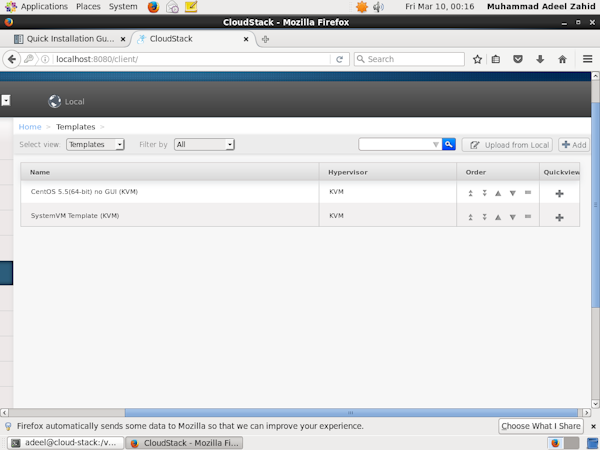Open mail launcher icon in top panel
Screen dimensions: 600x450
tap(172, 7)
